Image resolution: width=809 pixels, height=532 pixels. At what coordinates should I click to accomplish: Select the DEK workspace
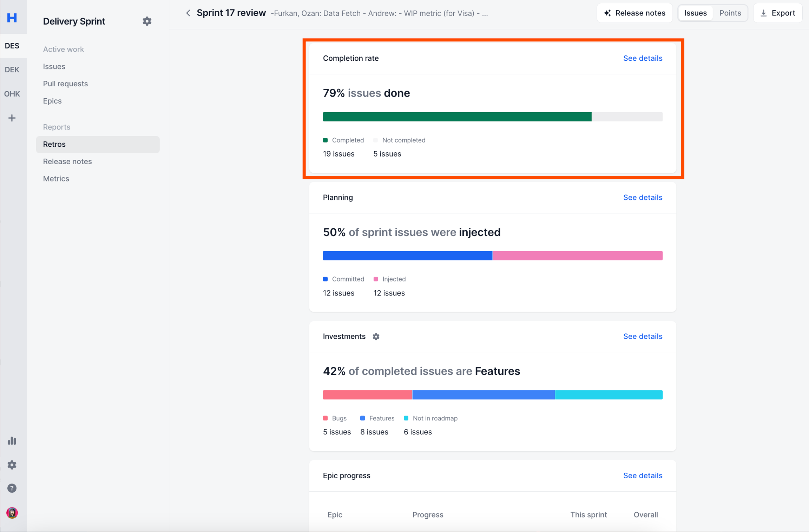12,69
